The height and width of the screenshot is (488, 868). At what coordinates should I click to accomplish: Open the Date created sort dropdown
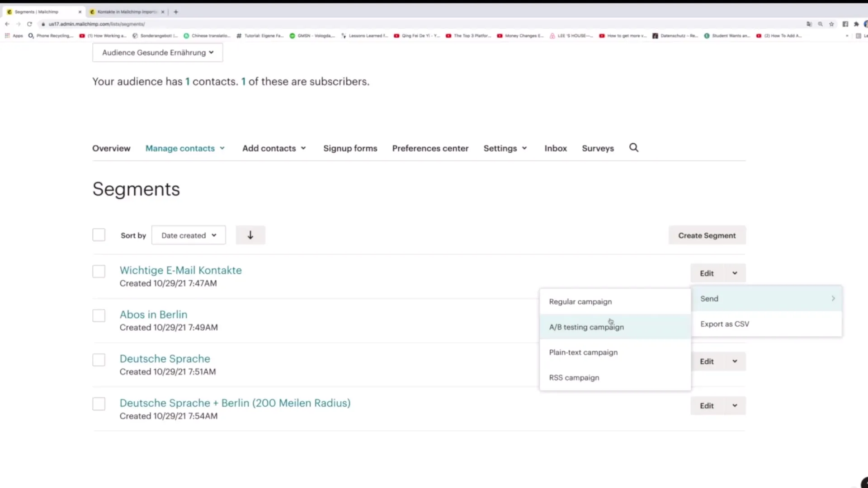click(189, 235)
